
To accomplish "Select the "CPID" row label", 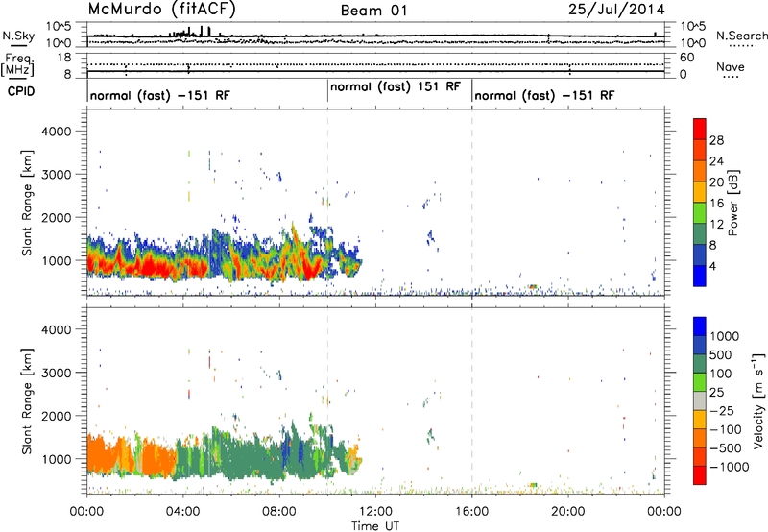I will click(x=21, y=91).
